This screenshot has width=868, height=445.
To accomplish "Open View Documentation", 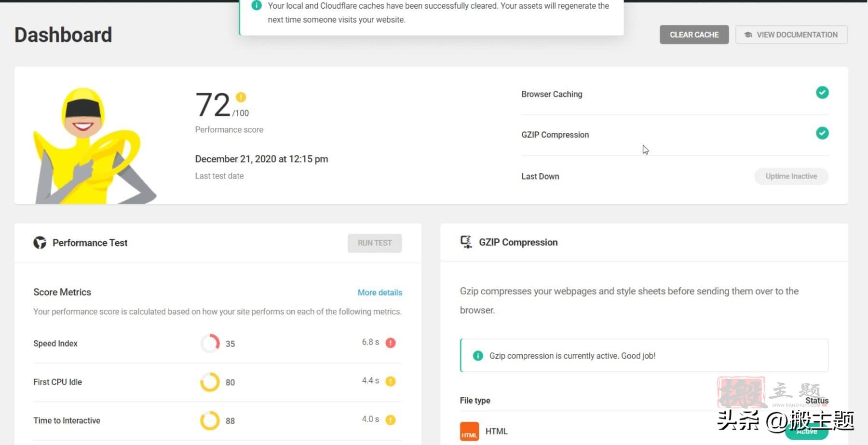I will (791, 35).
